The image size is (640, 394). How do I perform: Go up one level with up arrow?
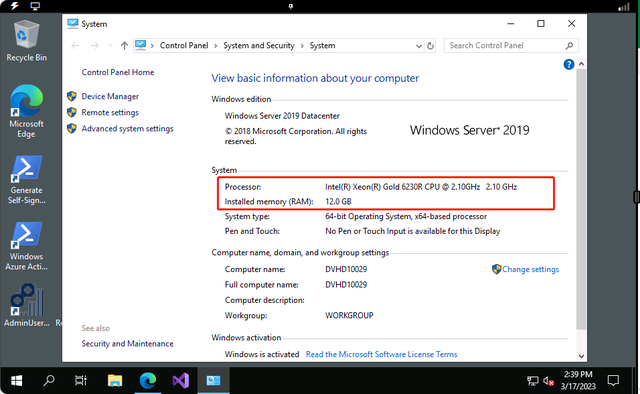[x=124, y=46]
